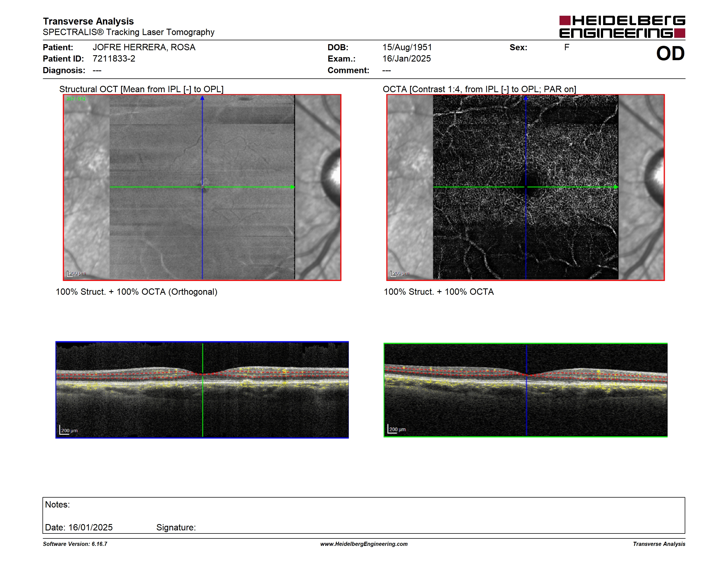Screen dimensions: 728x563
Task: Click the OCTA Contrast 1:4 caption
Action: [479, 89]
